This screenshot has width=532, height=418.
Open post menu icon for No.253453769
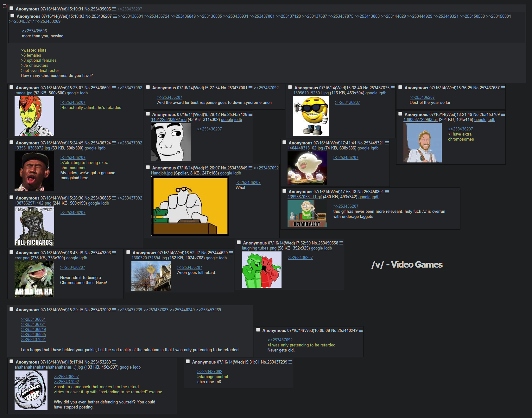click(503, 114)
